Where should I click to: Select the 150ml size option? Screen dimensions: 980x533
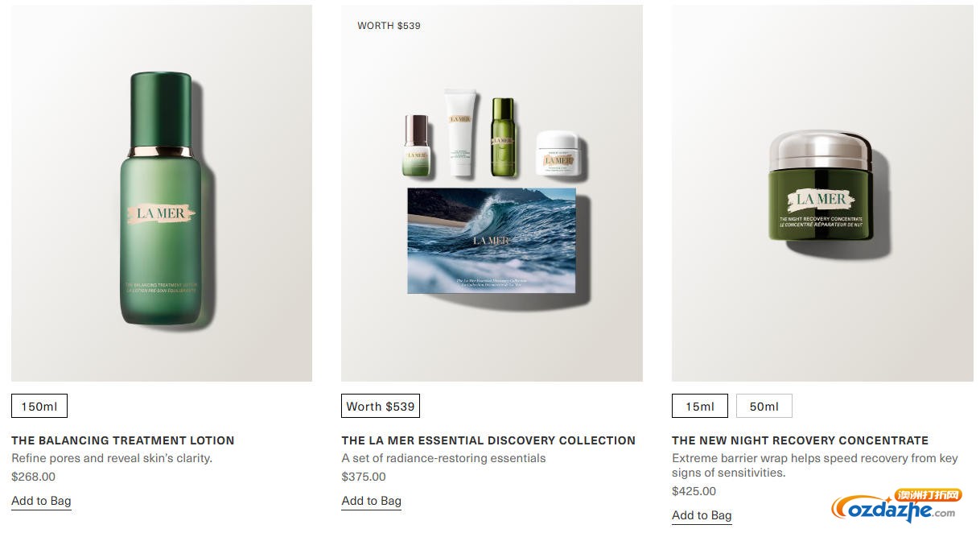[39, 406]
